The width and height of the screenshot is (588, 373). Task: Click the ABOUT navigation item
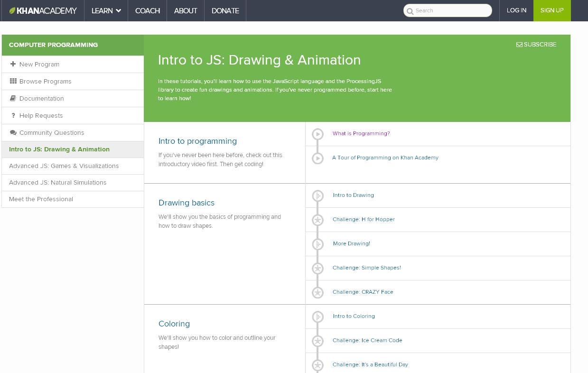coord(185,10)
